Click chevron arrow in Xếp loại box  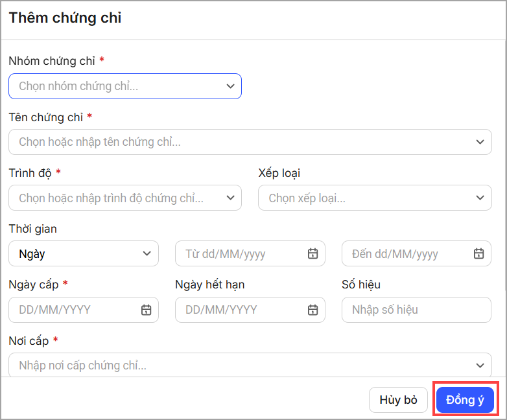point(479,198)
